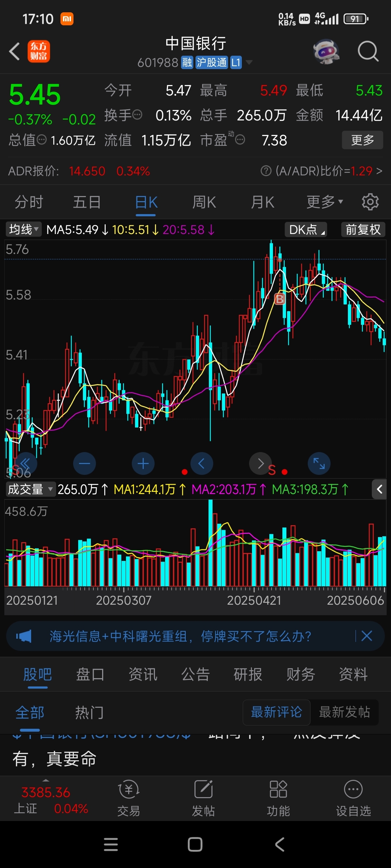Open the 成交量 indicator dropdown
This screenshot has height=868, width=391.
tap(30, 489)
